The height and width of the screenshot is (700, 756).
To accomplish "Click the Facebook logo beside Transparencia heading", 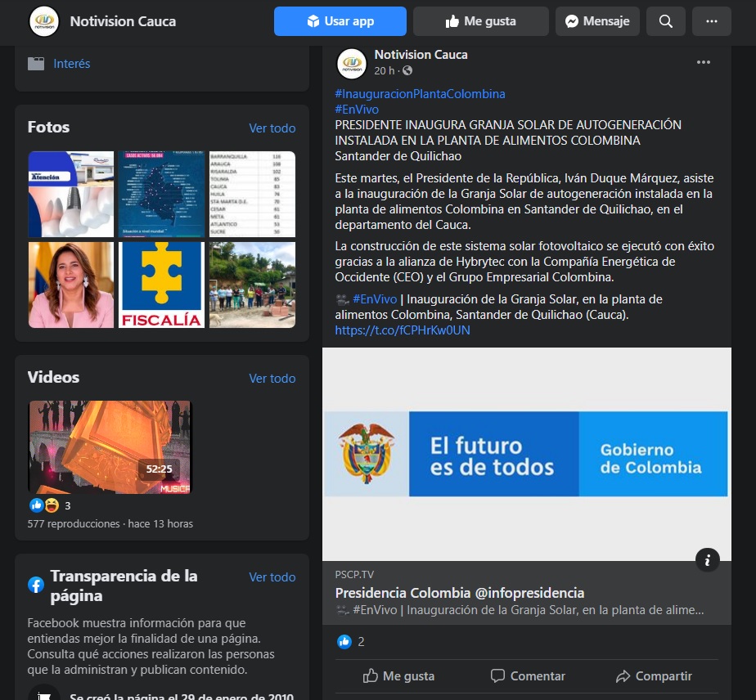I will pyautogui.click(x=36, y=585).
